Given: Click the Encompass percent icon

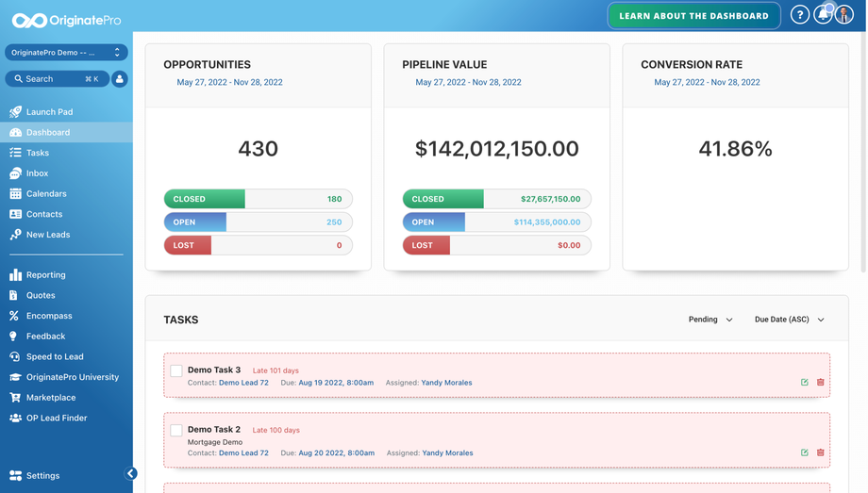Looking at the screenshot, I should tap(14, 316).
